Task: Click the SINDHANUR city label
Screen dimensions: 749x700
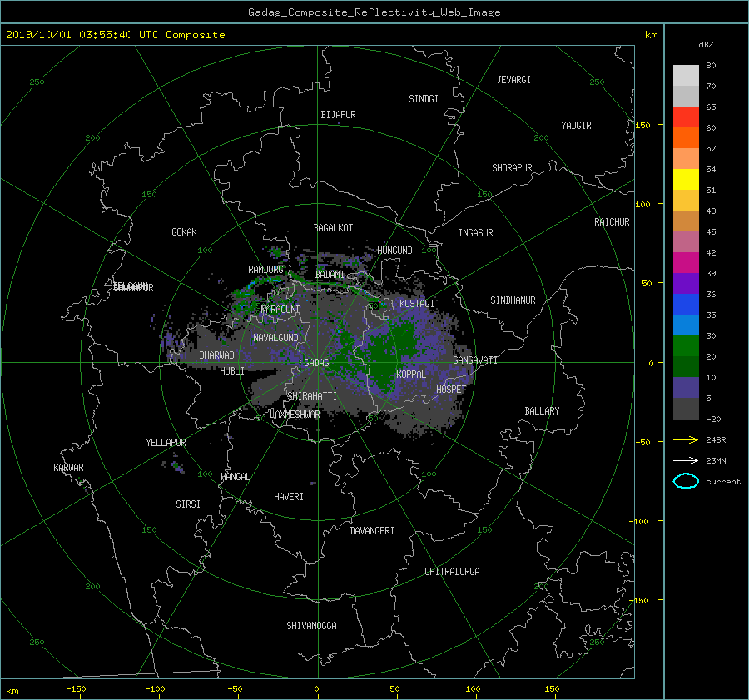Action: coord(513,300)
